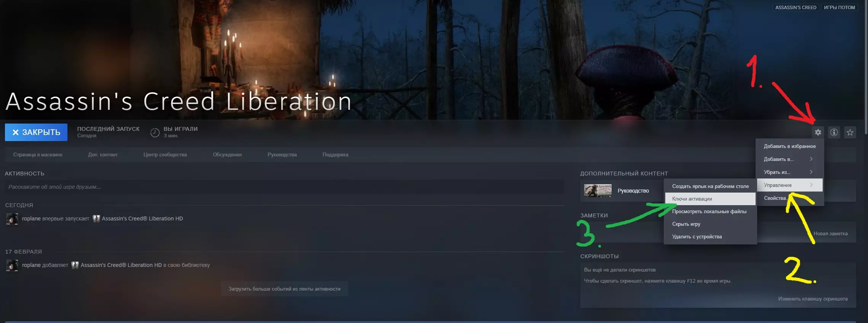Click the ЗАКРЫТЬ button to stop the game
Image resolution: width=868 pixels, height=323 pixels.
(x=36, y=132)
